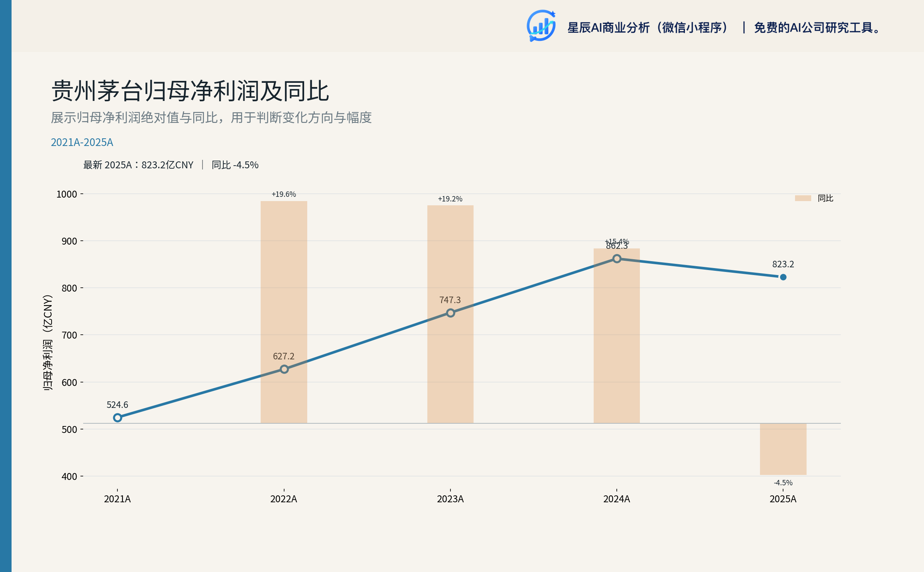
Task: Click the 2023A x-axis label
Action: (450, 499)
